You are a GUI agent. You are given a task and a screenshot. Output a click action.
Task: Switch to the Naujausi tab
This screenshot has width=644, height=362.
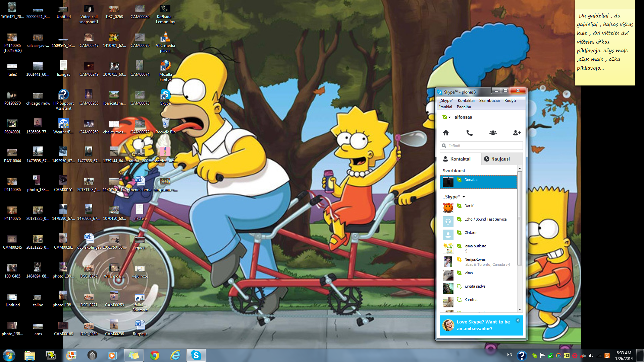pyautogui.click(x=502, y=159)
